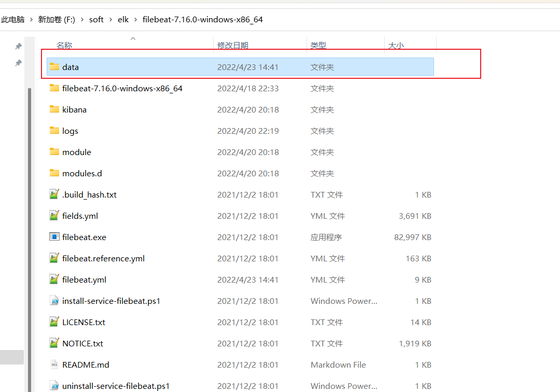Click the sort arrow above the 名称 column
560x392 pixels.
pyautogui.click(x=133, y=38)
